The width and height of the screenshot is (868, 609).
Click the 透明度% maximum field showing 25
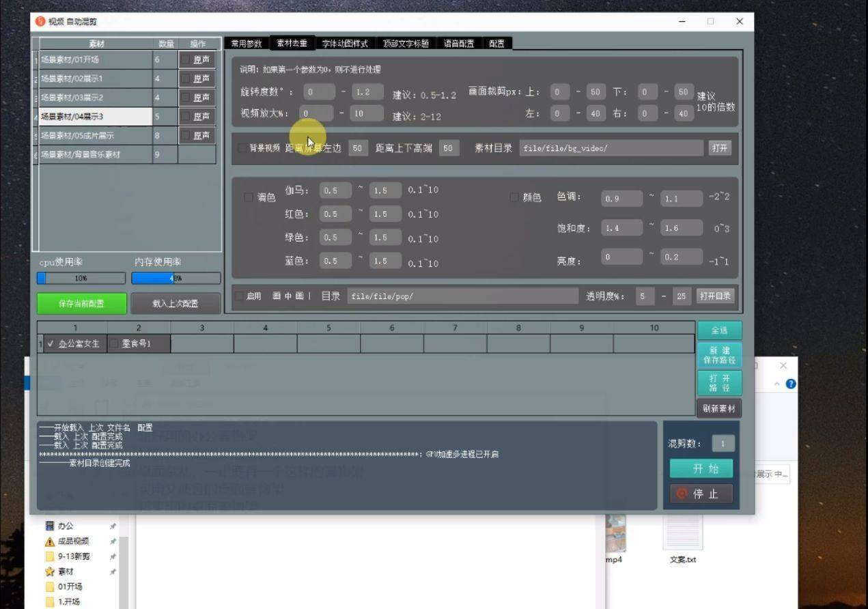pos(681,296)
